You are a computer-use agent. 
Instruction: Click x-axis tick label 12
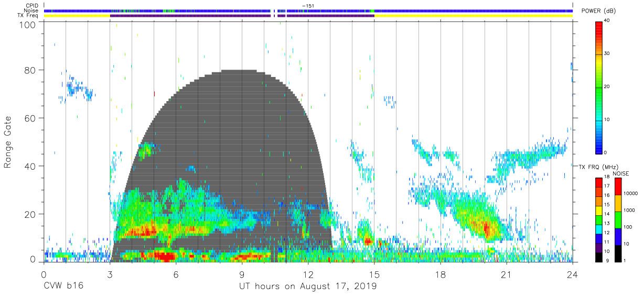[x=308, y=274]
